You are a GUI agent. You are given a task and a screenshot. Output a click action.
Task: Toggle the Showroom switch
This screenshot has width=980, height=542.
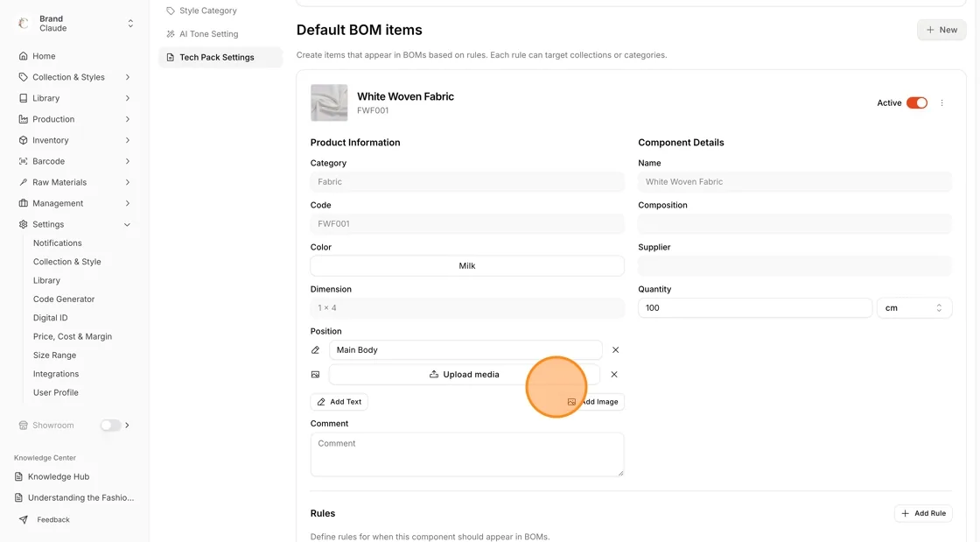pos(110,425)
